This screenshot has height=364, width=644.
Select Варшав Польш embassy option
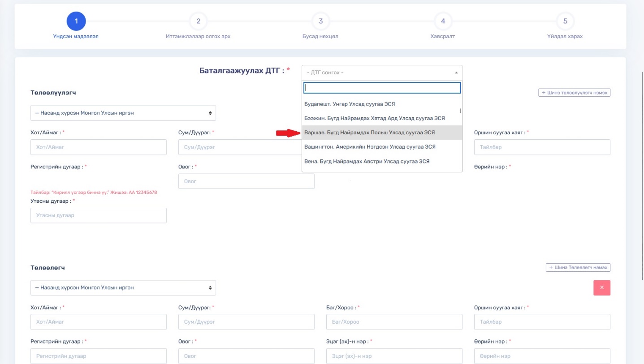click(x=381, y=133)
